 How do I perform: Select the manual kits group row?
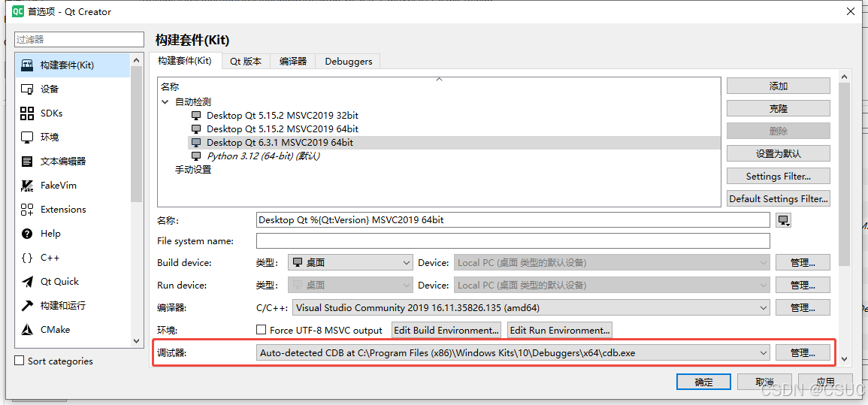193,170
